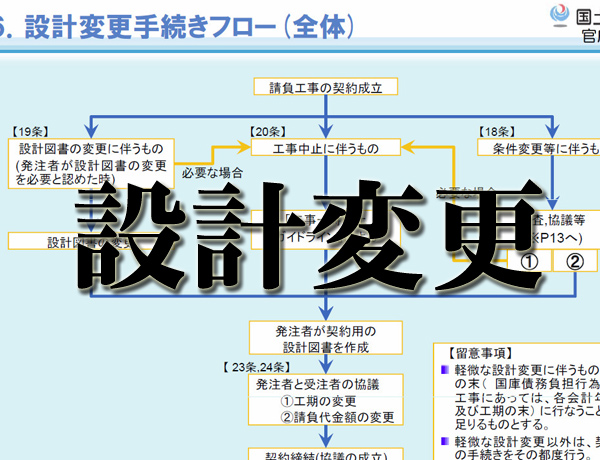Click the Ministry logo at top right

563,16
